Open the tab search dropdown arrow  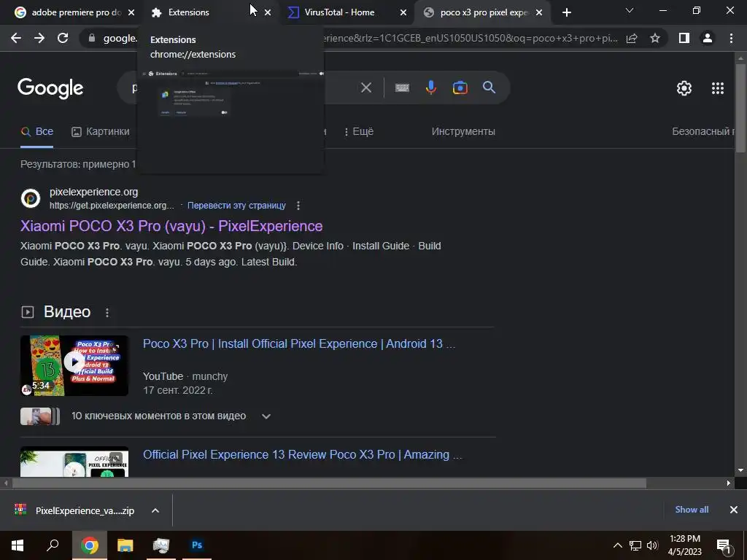pos(630,10)
